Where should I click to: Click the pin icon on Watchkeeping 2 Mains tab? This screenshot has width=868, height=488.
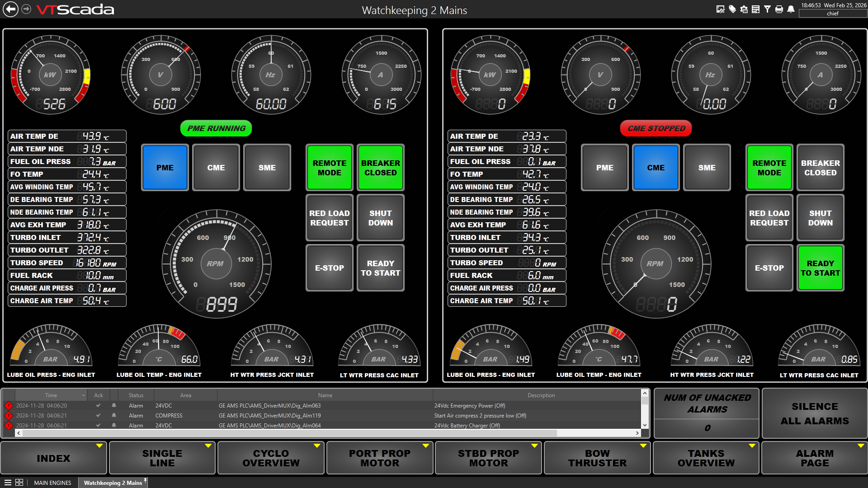(x=146, y=479)
